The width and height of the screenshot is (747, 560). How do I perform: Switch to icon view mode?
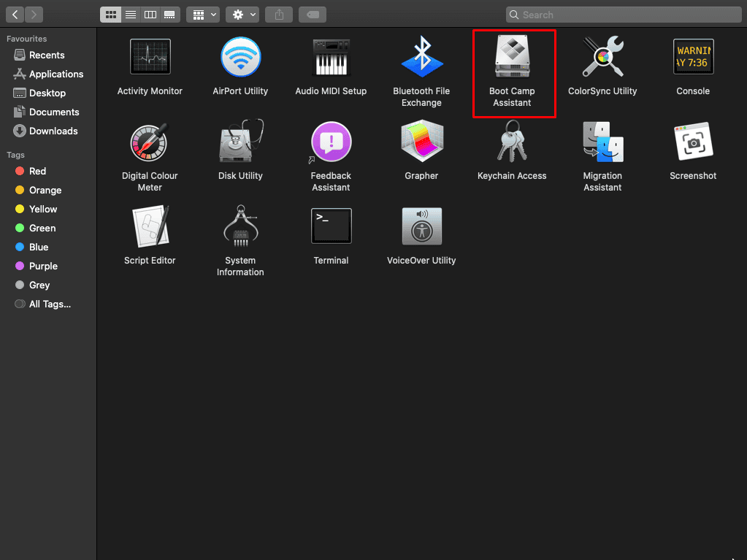111,15
